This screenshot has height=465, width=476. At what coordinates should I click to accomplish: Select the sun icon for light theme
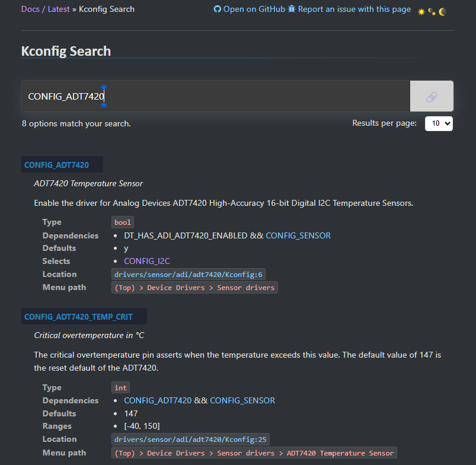(x=421, y=11)
